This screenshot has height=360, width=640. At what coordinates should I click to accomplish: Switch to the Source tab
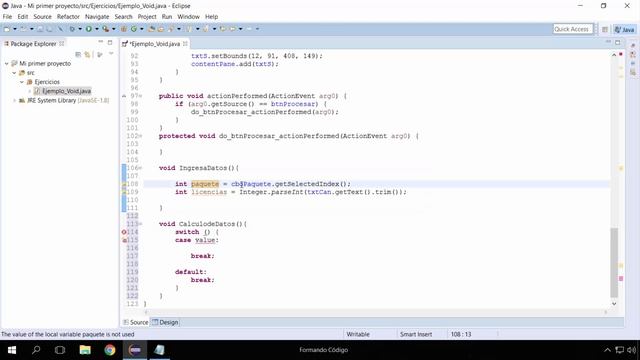click(x=136, y=322)
